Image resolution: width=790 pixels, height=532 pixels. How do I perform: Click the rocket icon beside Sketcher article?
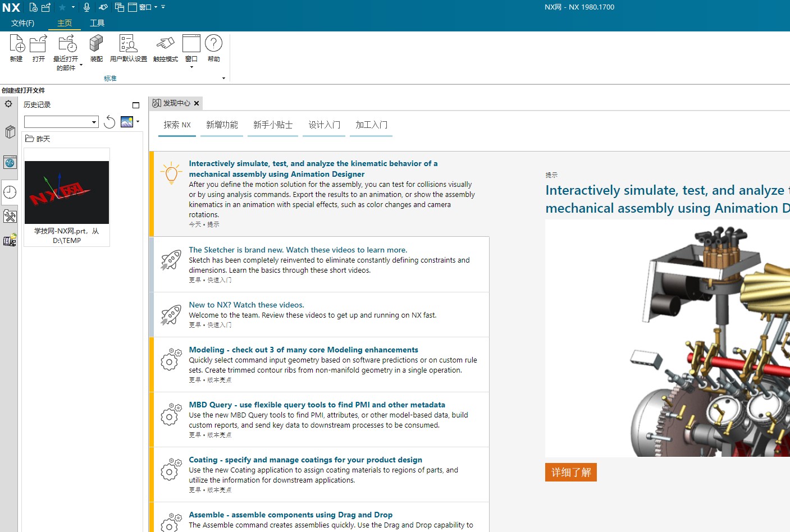(x=171, y=260)
